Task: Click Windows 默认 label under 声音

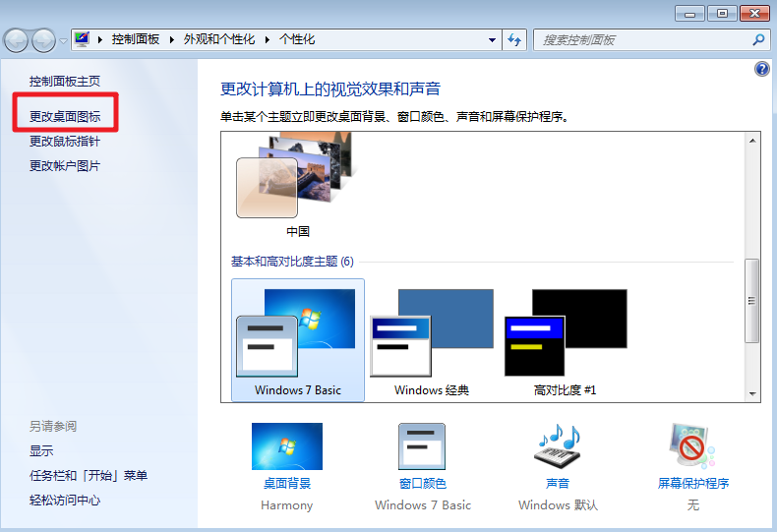Action: coord(558,505)
